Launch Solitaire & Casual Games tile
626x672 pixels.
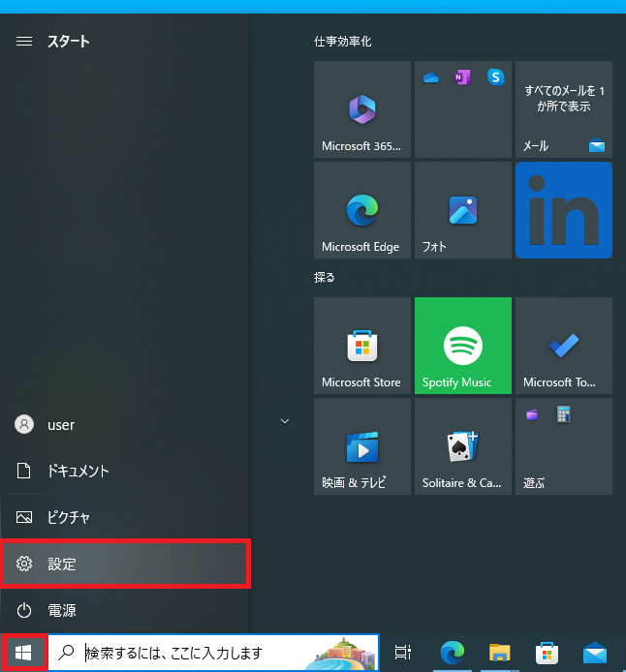pyautogui.click(x=462, y=446)
